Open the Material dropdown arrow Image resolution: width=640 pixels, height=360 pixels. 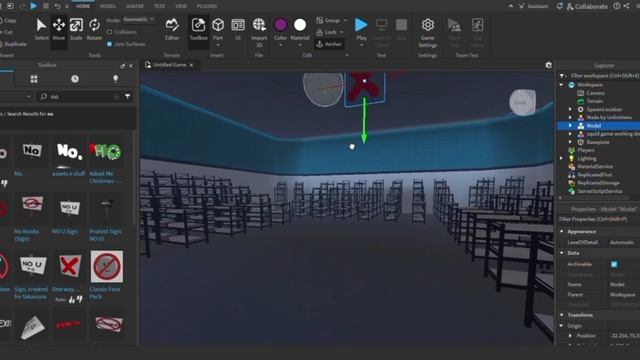tap(300, 45)
